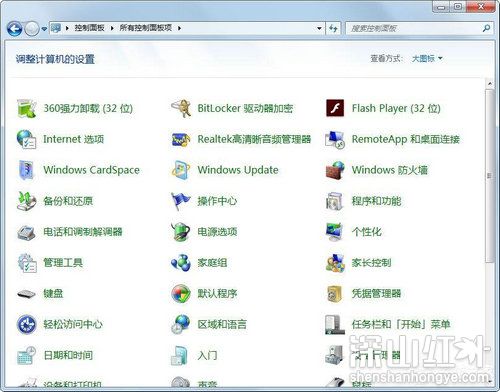
Task: Click the scrollbar up arrow
Action: pyautogui.click(x=489, y=83)
